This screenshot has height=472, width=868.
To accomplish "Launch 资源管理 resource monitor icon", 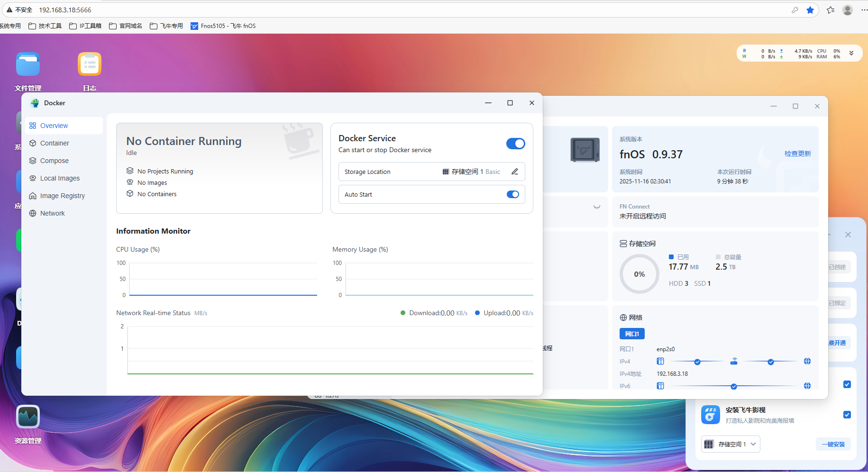I will [28, 417].
